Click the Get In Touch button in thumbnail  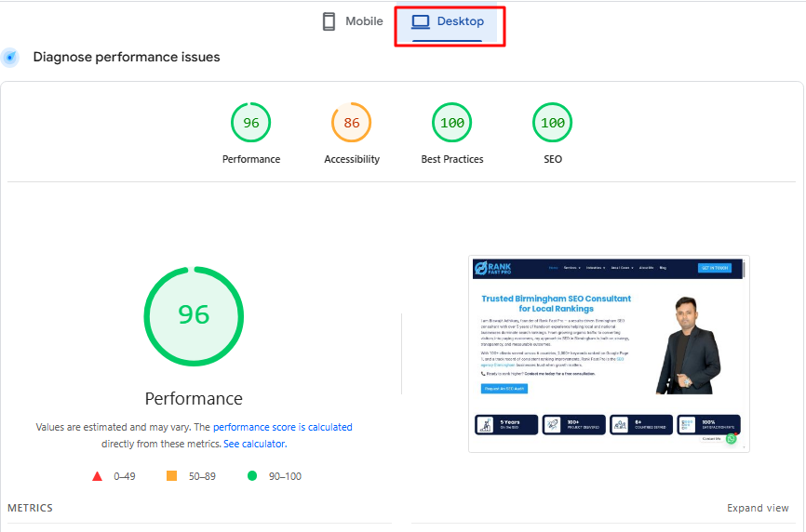(715, 268)
